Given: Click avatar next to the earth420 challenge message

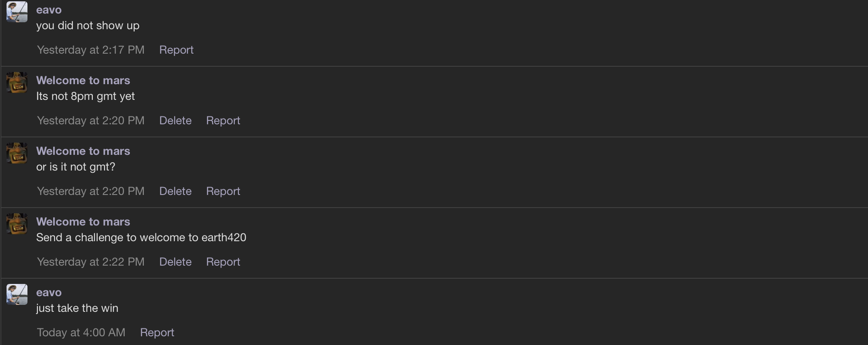Looking at the screenshot, I should (x=17, y=224).
